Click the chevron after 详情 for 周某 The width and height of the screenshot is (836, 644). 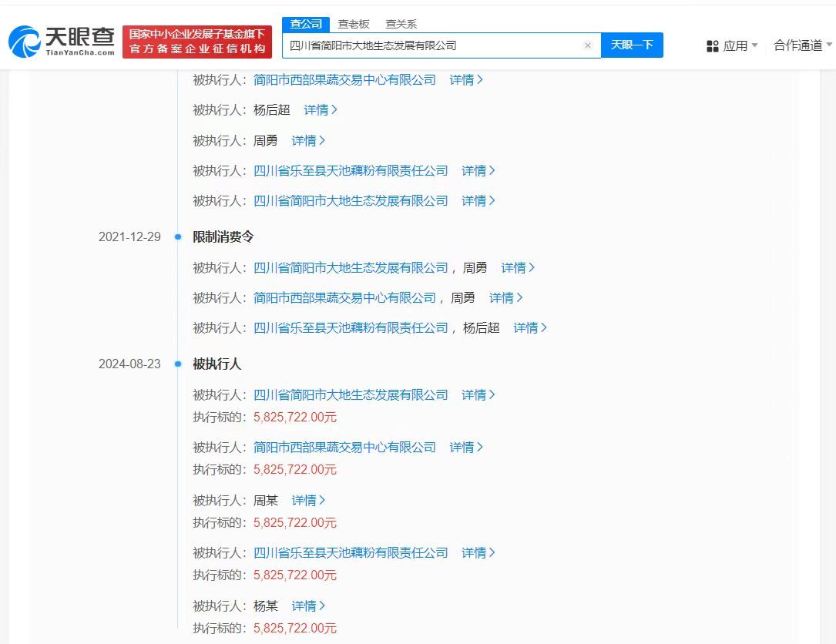click(x=322, y=500)
